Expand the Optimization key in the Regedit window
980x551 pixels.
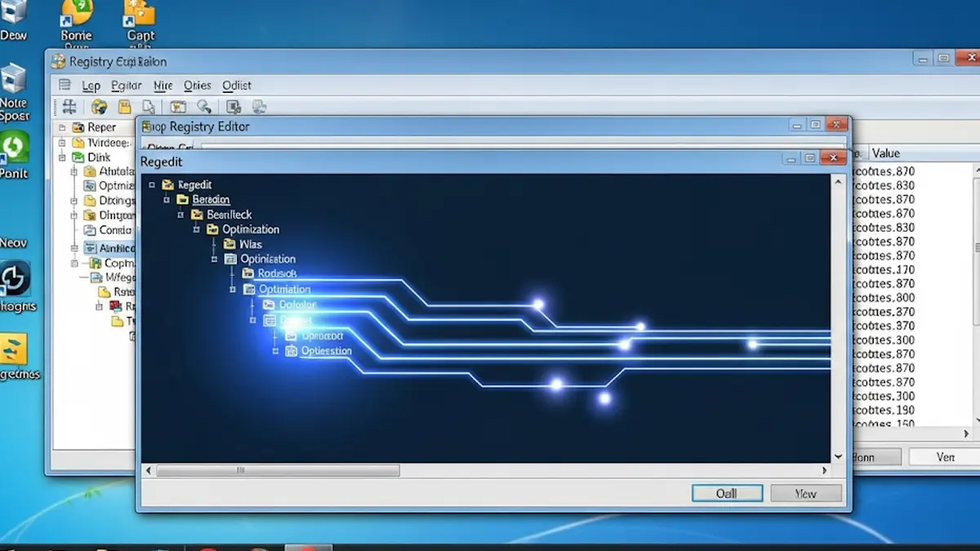[x=196, y=229]
